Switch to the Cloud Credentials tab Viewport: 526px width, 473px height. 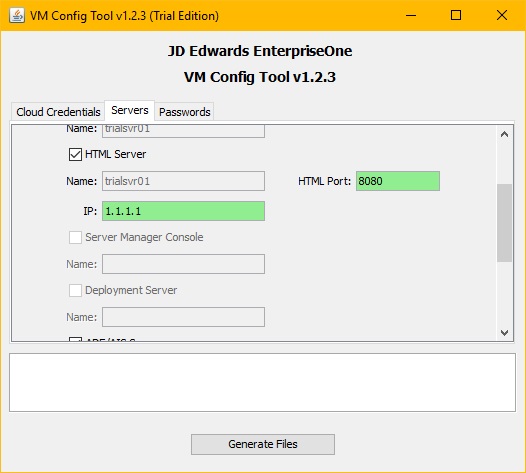[58, 112]
